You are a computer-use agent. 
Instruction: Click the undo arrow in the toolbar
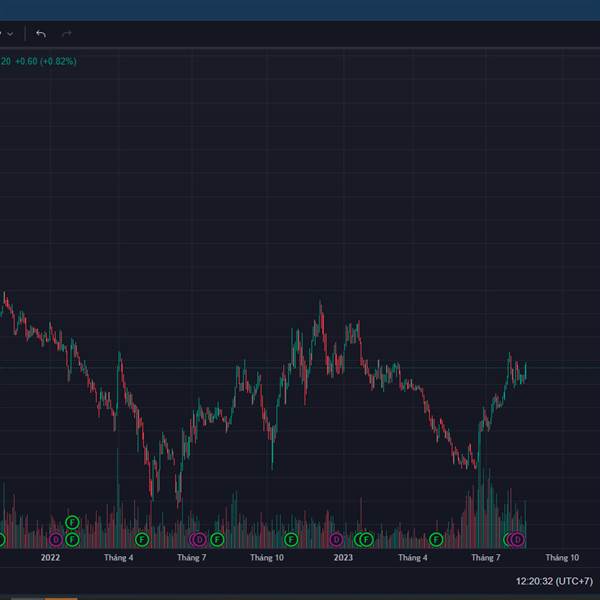click(x=41, y=34)
